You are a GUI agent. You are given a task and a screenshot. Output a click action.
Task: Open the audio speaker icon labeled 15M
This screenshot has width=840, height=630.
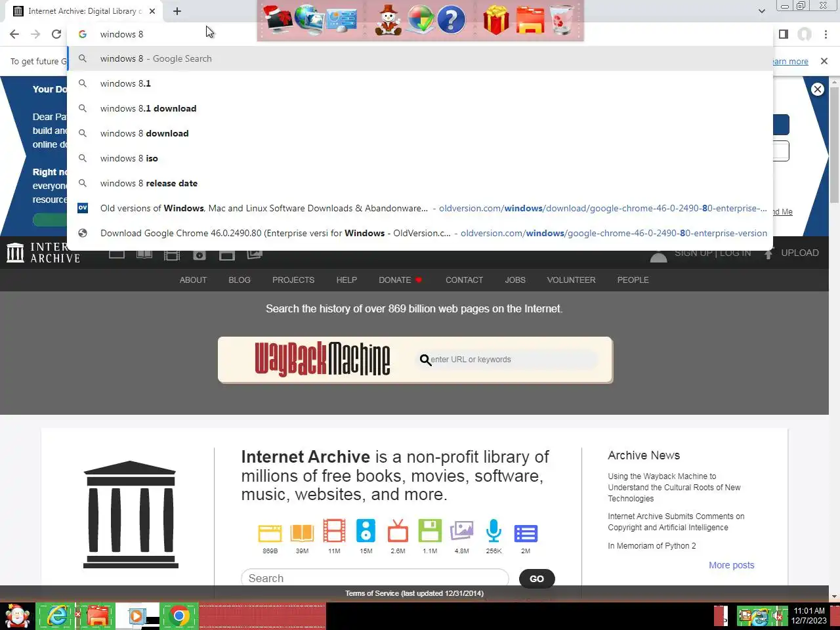pos(366,531)
